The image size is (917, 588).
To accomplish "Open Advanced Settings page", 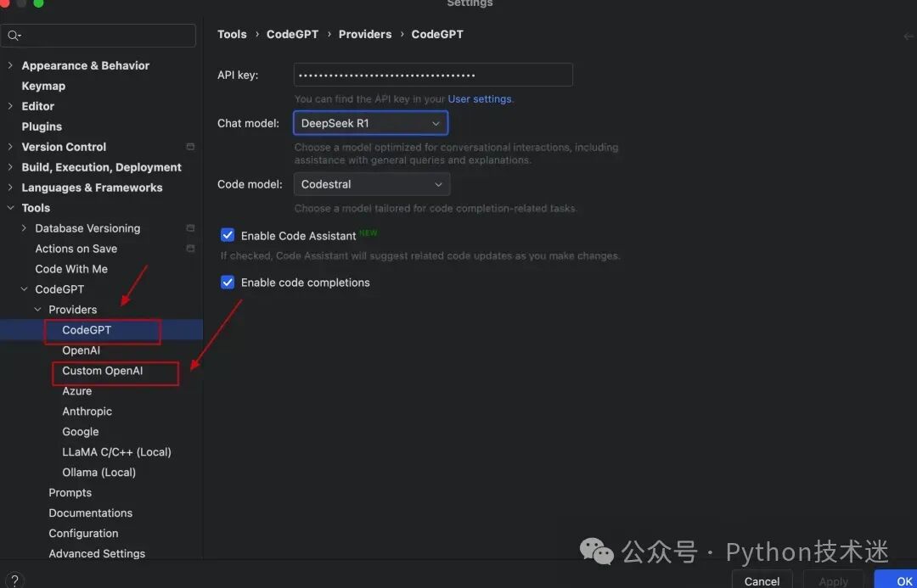I will (x=97, y=553).
